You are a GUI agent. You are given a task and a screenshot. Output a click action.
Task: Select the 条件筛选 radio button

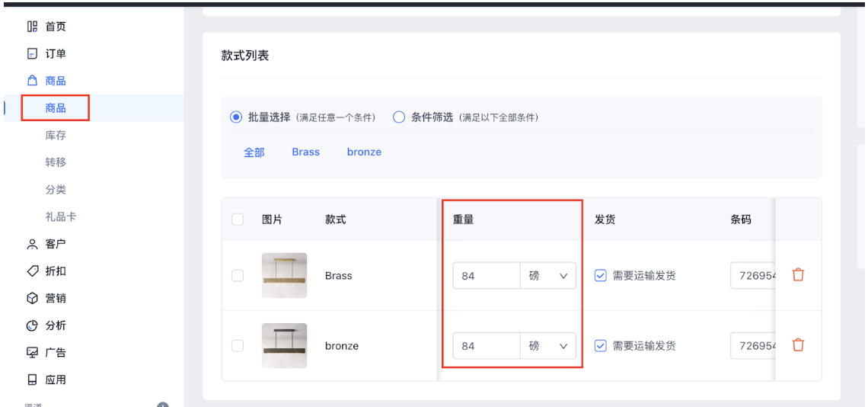pyautogui.click(x=398, y=117)
